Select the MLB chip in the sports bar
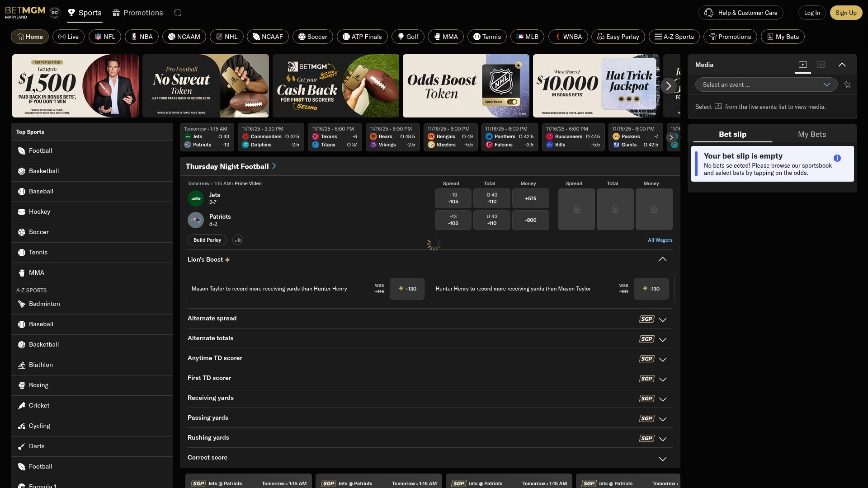Screen dimensions: 868x488 click(x=528, y=37)
